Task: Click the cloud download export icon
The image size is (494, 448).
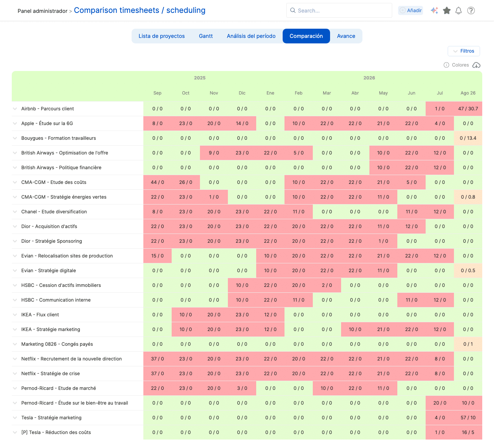Action: coord(476,65)
